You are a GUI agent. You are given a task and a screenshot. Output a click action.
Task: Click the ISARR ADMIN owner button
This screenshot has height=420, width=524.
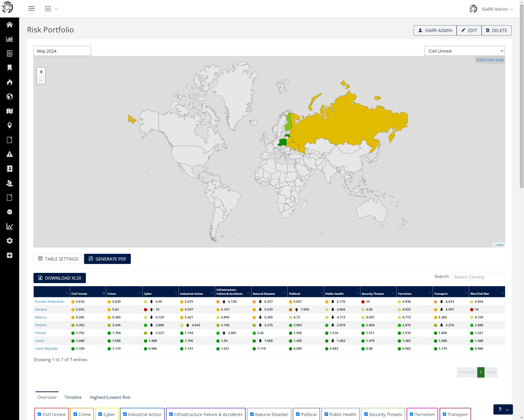(435, 30)
